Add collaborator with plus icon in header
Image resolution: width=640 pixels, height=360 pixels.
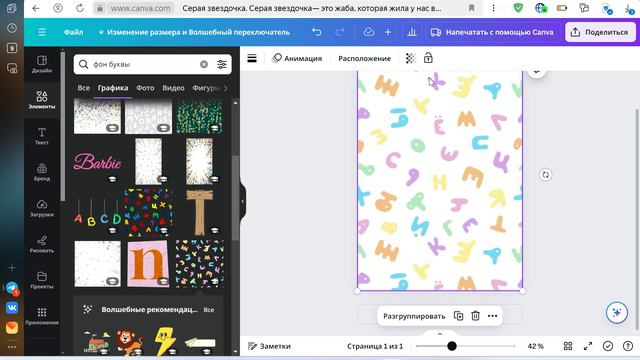(388, 32)
